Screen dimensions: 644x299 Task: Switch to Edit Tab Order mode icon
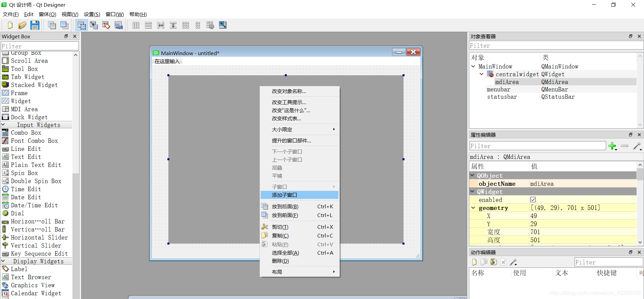(x=119, y=25)
